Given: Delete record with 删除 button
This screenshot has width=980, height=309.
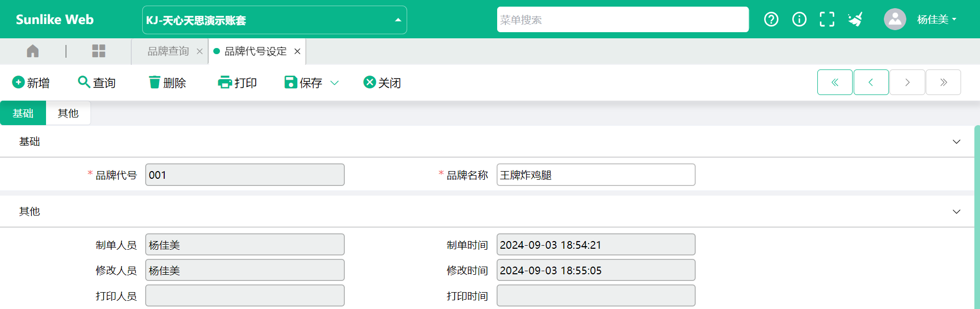Looking at the screenshot, I should (x=167, y=83).
